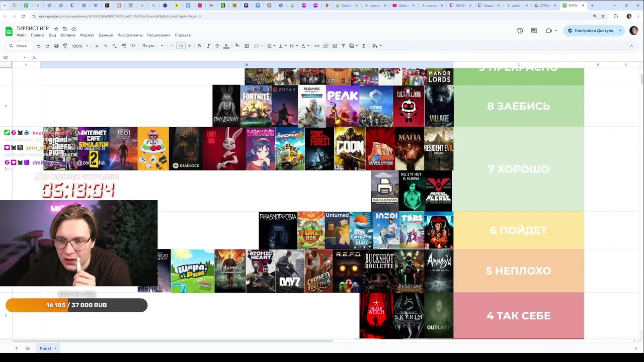Star the ТИРЛИСТ ИГР document
The height and width of the screenshot is (362, 644).
(x=56, y=29)
